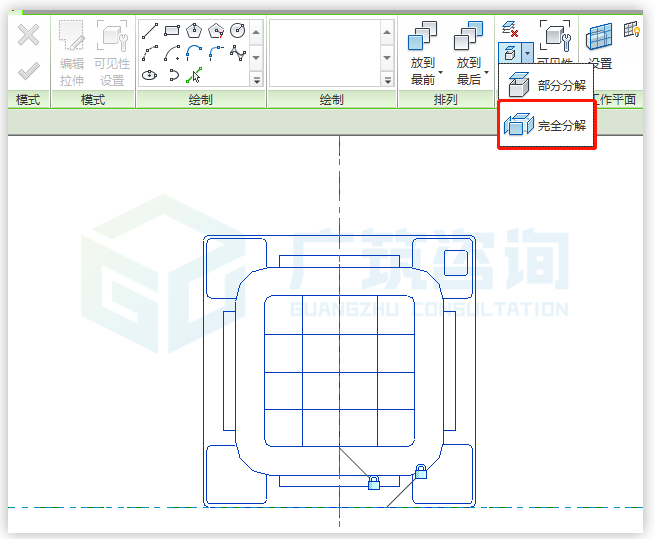Expand the second empty 绘制 gallery
This screenshot has width=655, height=539.
388,79
